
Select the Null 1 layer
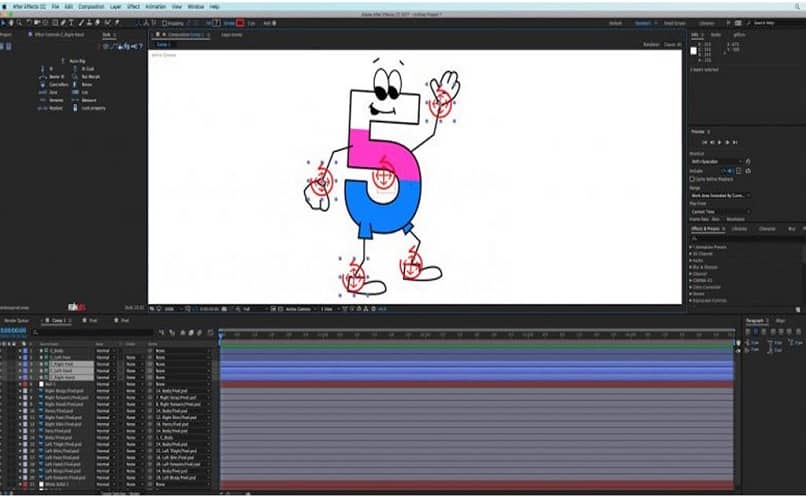pos(50,384)
